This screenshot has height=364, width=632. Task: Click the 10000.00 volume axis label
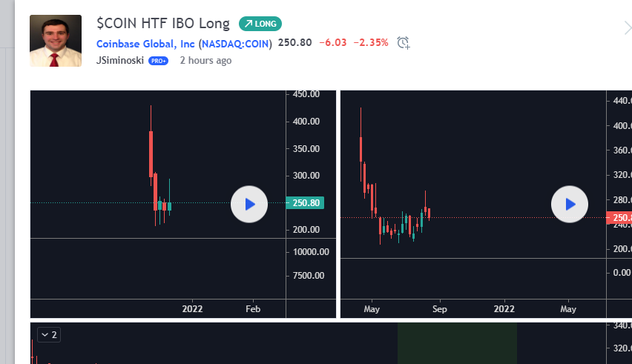(x=309, y=252)
